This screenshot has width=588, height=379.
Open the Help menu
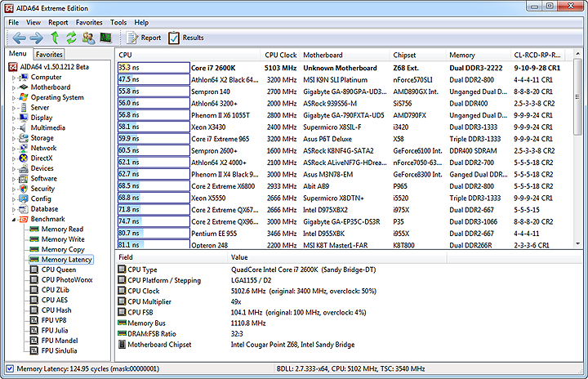coord(141,23)
